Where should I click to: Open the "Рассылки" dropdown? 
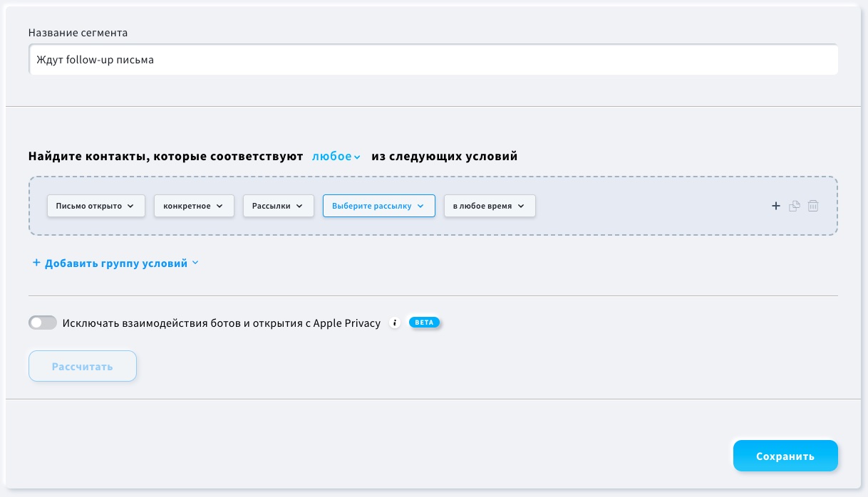278,206
